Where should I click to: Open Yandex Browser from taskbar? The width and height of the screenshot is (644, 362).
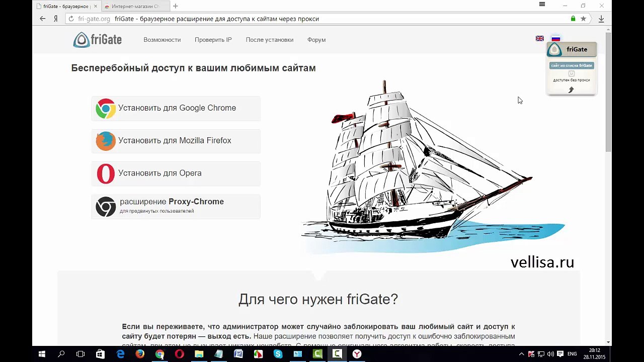pyautogui.click(x=357, y=354)
